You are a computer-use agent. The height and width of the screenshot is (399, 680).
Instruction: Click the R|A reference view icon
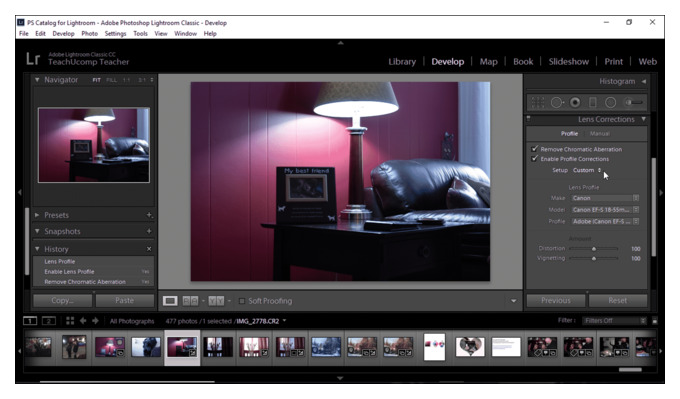190,301
